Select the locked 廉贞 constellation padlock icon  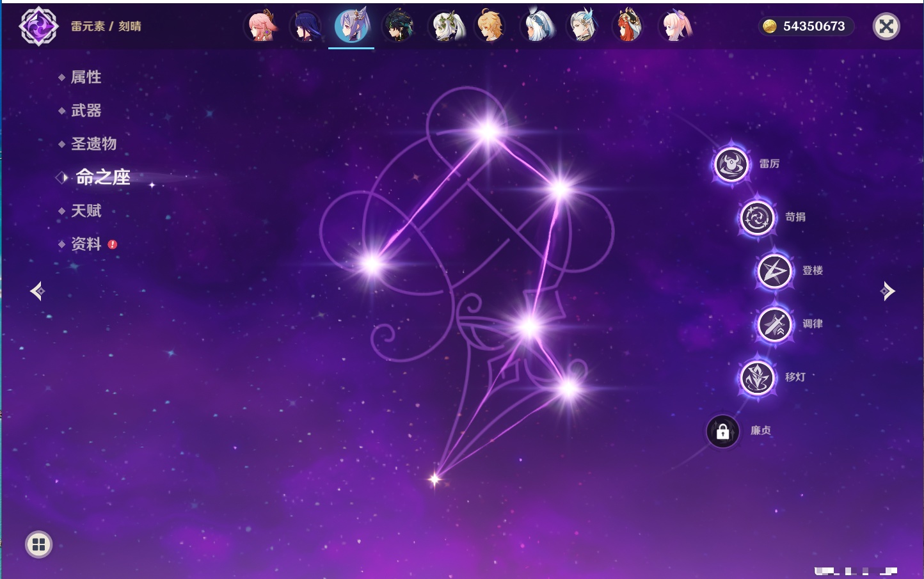tap(723, 431)
